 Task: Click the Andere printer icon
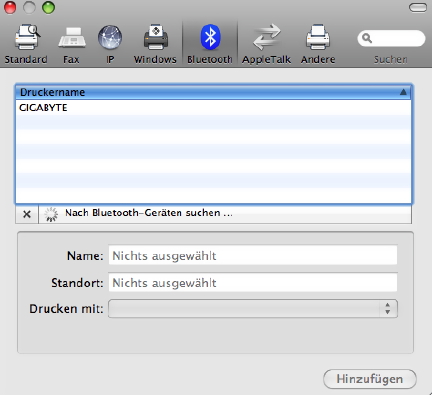tap(318, 37)
